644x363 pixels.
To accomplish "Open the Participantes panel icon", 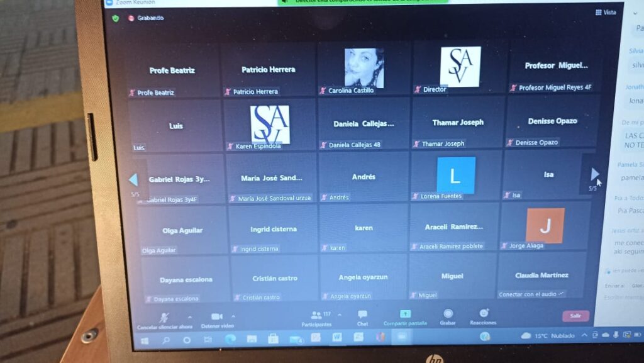I will click(x=316, y=315).
